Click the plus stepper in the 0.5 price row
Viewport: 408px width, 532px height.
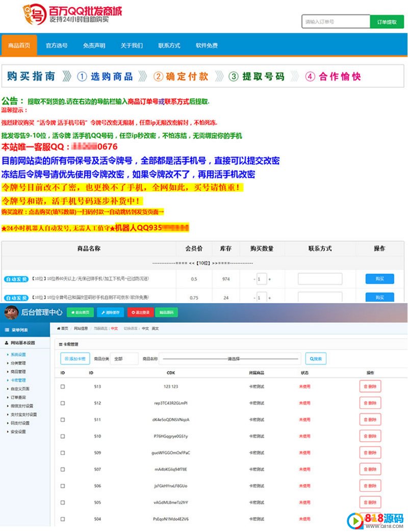[x=270, y=279]
